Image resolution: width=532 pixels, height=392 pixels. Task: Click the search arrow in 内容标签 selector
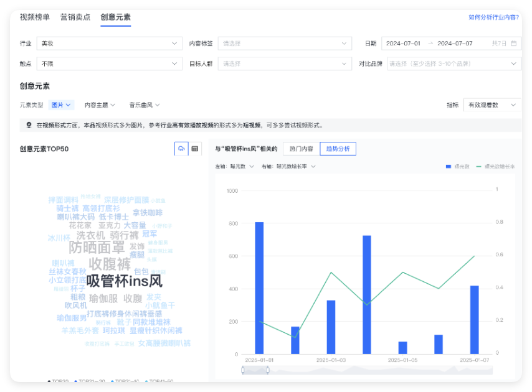[343, 44]
